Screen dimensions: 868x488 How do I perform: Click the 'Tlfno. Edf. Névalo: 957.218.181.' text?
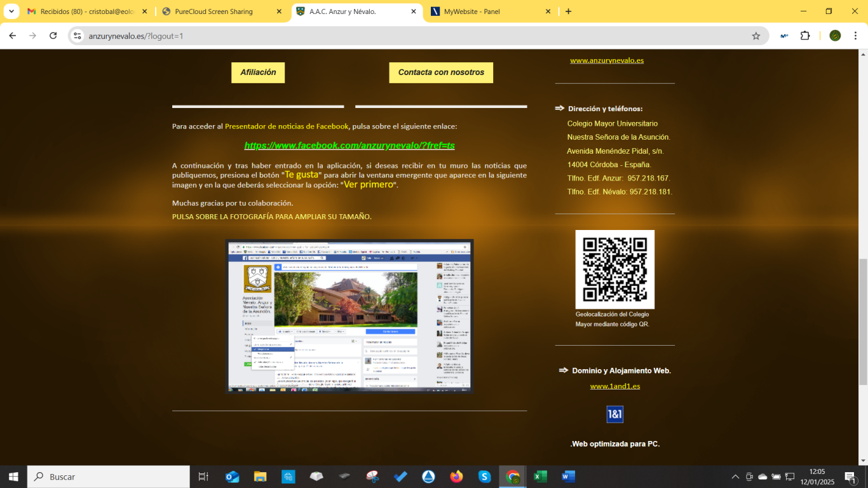620,191
